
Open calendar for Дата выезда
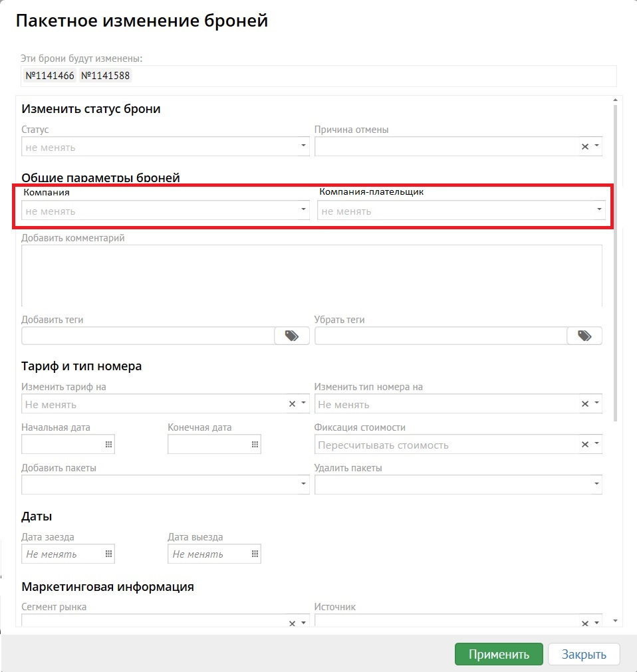pyautogui.click(x=255, y=554)
